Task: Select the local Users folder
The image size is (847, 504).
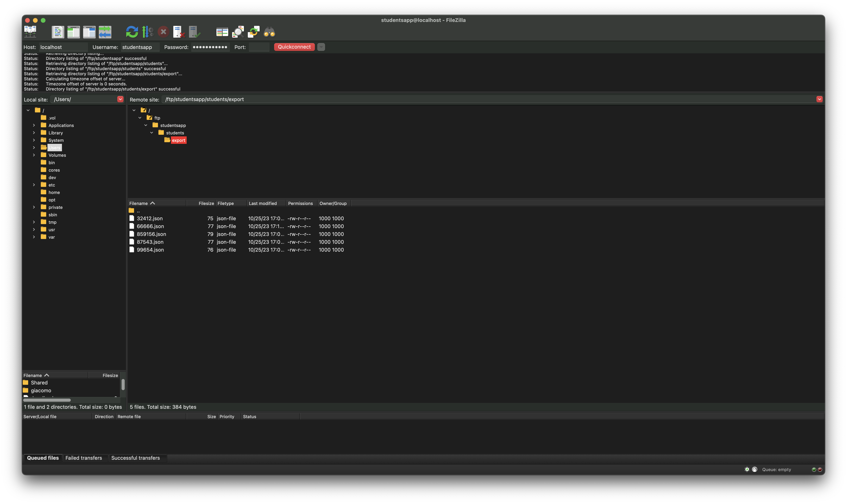Action: [x=54, y=148]
